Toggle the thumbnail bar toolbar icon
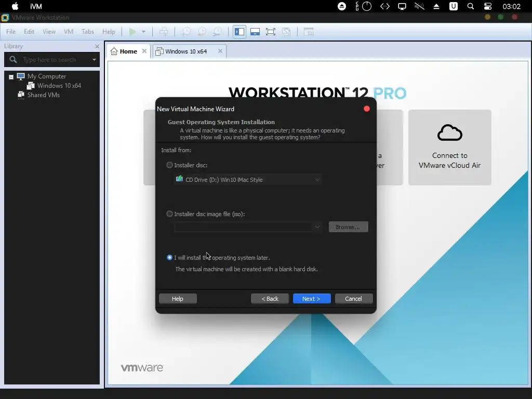Image resolution: width=532 pixels, height=399 pixels. click(255, 32)
